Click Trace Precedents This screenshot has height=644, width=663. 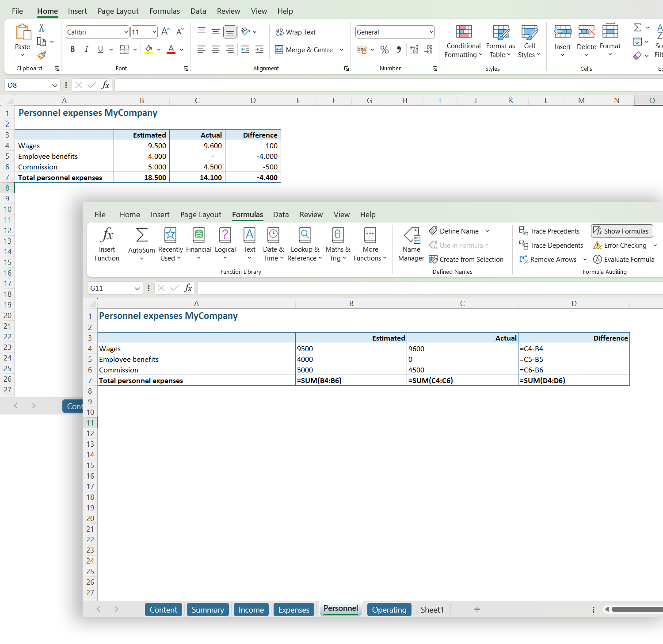(549, 231)
